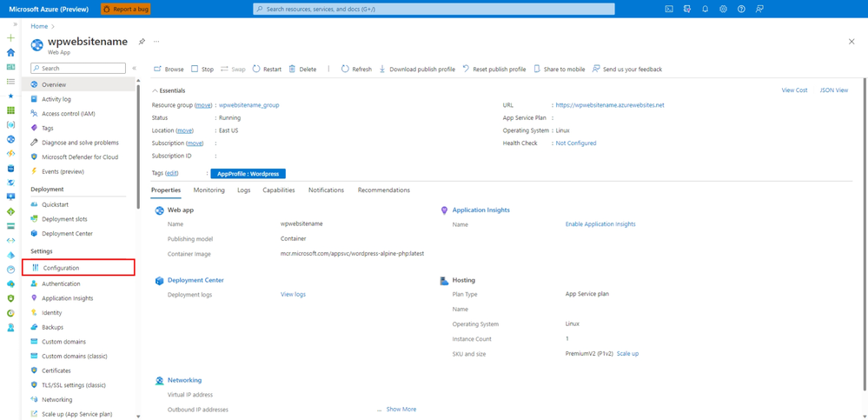
Task: Switch to the Capabilities tab
Action: point(278,190)
